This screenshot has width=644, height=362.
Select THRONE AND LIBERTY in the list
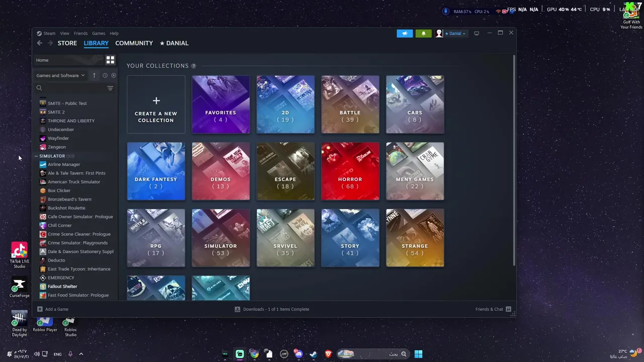point(71,121)
